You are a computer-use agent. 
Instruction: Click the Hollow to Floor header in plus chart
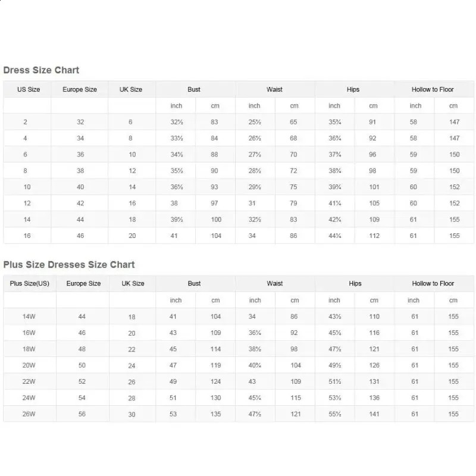[433, 283]
